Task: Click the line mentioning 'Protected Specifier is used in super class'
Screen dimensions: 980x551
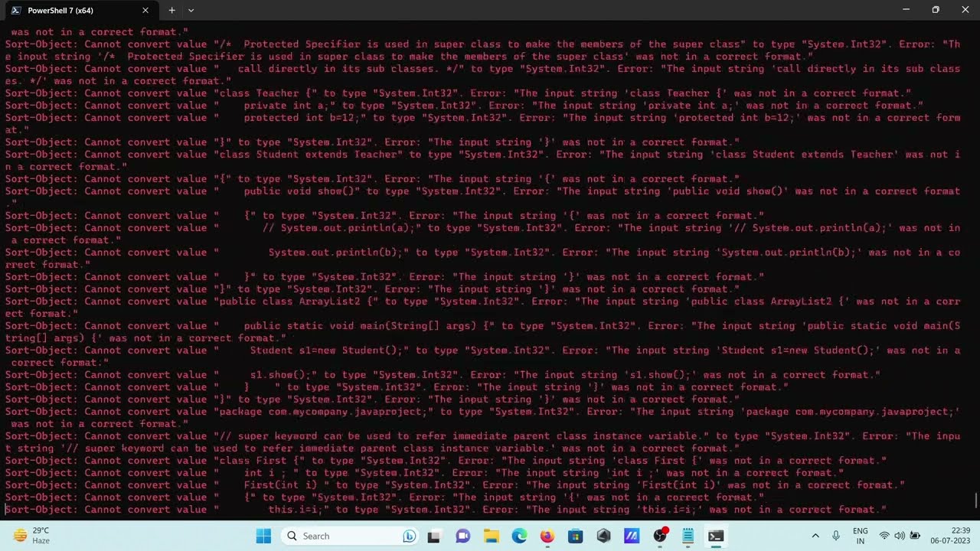Action: point(482,51)
